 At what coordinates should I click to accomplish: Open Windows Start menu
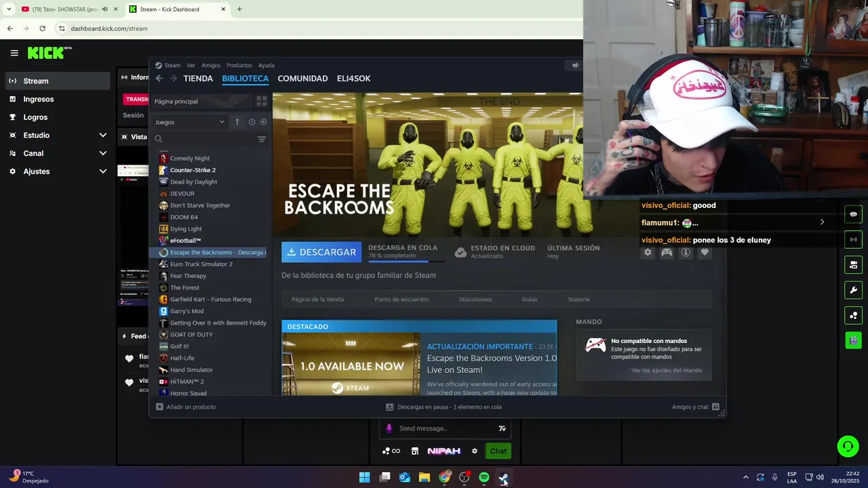click(364, 477)
